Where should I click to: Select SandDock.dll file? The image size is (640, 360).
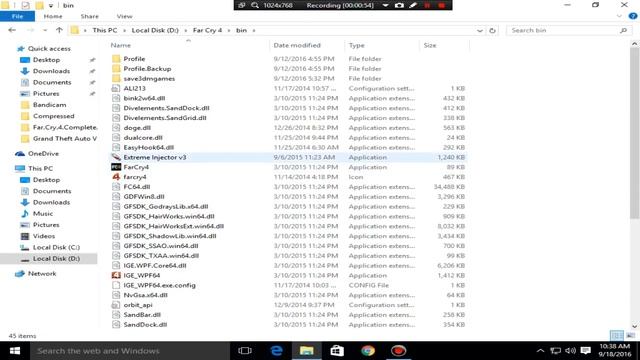145,324
